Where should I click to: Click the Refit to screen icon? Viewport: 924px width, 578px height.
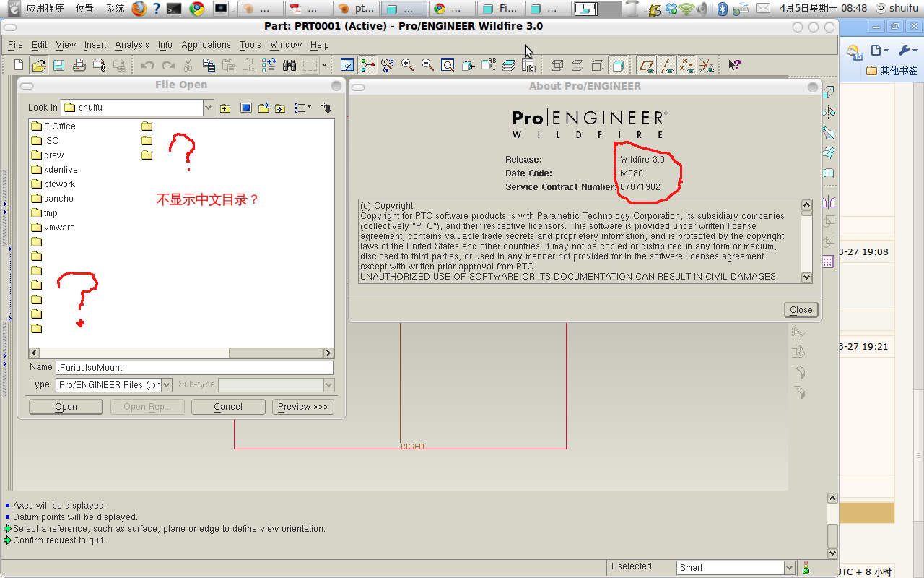coord(448,65)
